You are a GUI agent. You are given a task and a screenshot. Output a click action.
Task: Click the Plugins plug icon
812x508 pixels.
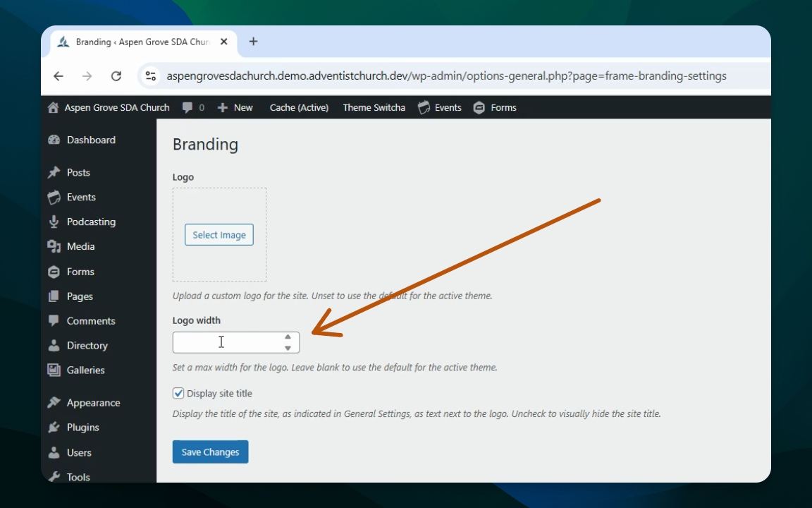tap(54, 427)
